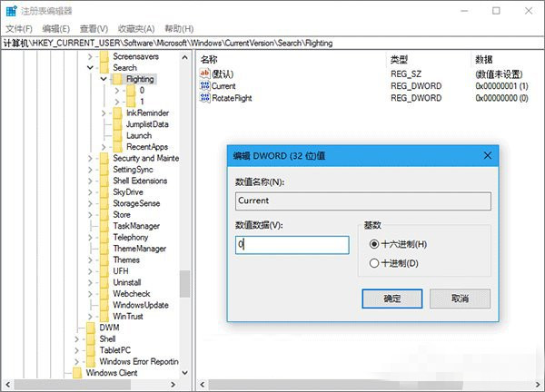The image size is (545, 392).
Task: Expand the DWM tree node
Action: click(77, 327)
